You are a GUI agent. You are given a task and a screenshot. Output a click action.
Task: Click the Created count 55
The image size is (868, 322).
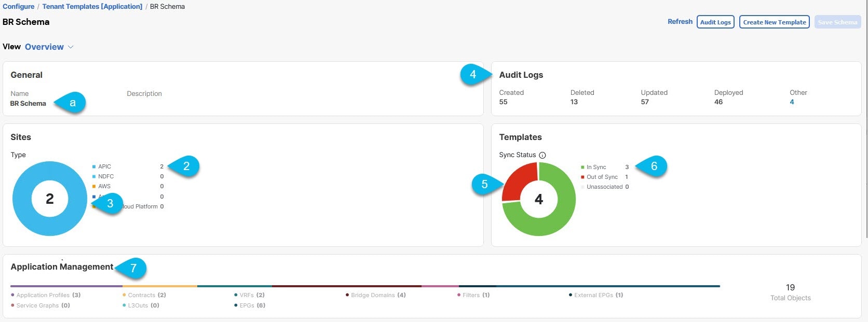(x=503, y=102)
